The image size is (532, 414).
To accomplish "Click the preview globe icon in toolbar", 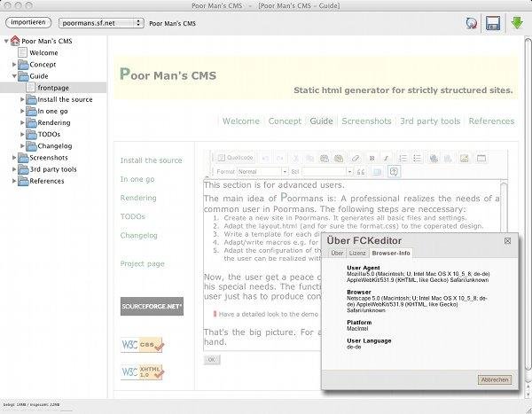I will (470, 22).
